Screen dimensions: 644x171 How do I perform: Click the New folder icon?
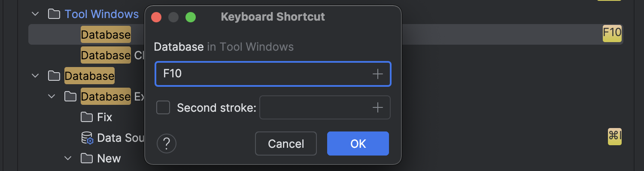pos(87,158)
